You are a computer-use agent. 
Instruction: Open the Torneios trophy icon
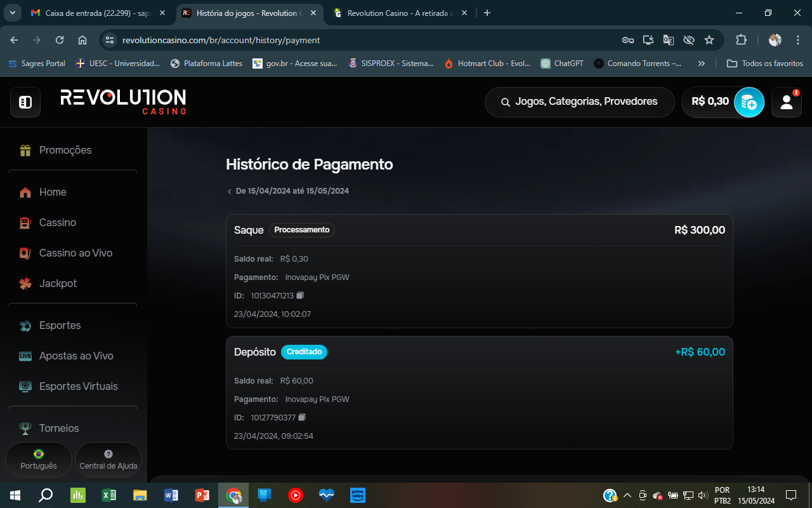pyautogui.click(x=24, y=428)
